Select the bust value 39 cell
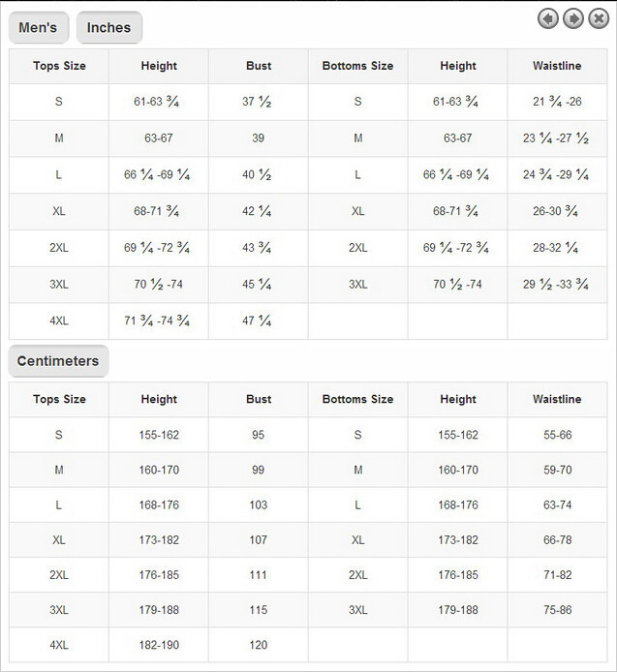Viewport: 617px width, 672px height. coord(259,138)
